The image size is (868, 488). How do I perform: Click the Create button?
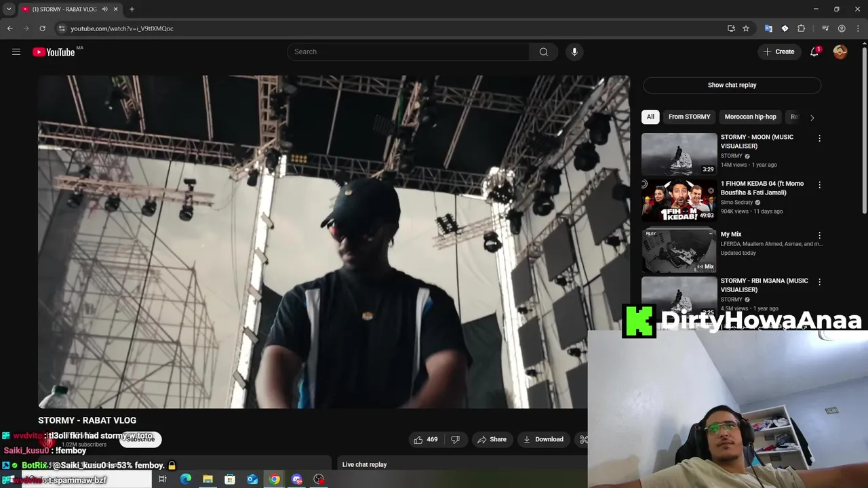click(x=778, y=52)
